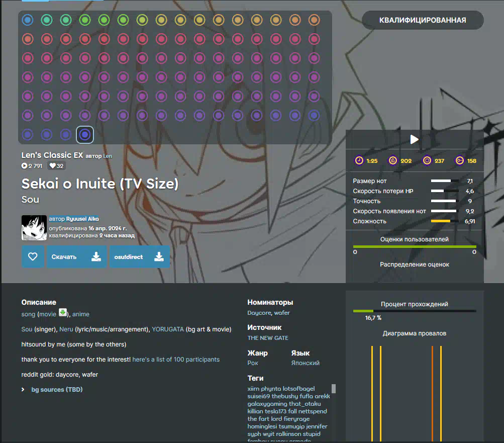Click the tsumugip tag
Viewport: 504px width, 443px height.
click(291, 426)
